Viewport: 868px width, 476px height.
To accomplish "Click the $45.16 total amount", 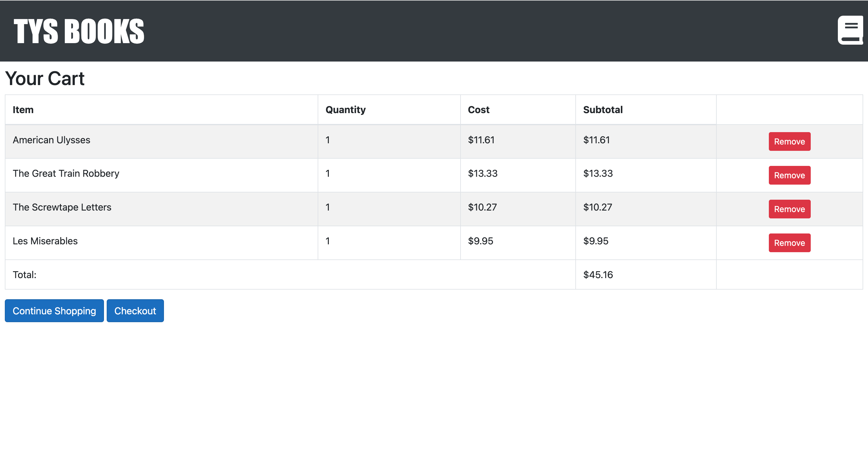I will point(598,274).
